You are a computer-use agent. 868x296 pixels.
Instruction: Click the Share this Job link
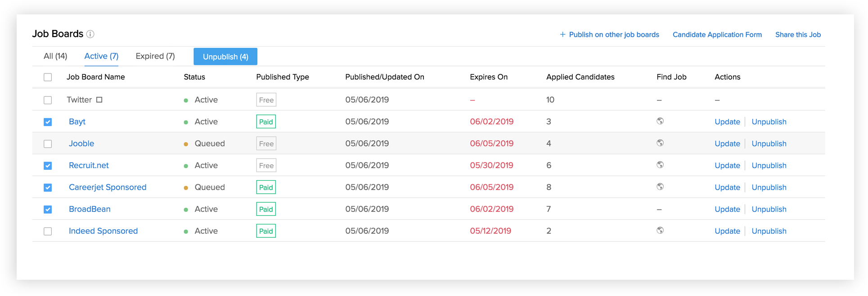click(798, 35)
